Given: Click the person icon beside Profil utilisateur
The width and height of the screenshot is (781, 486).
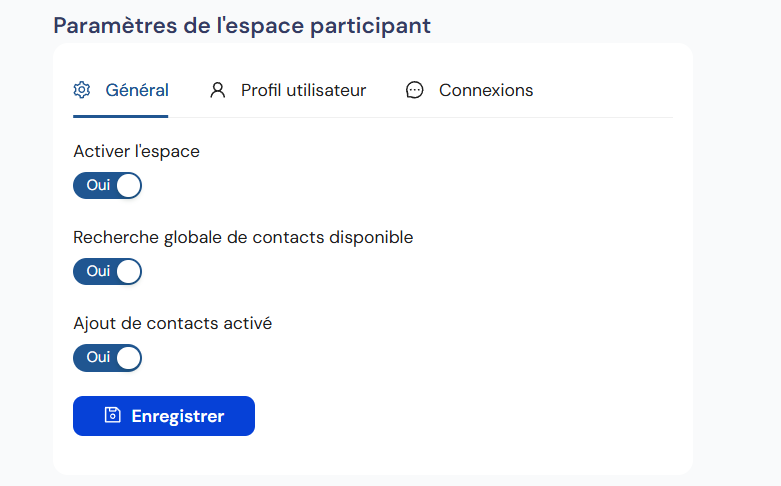Looking at the screenshot, I should [217, 90].
